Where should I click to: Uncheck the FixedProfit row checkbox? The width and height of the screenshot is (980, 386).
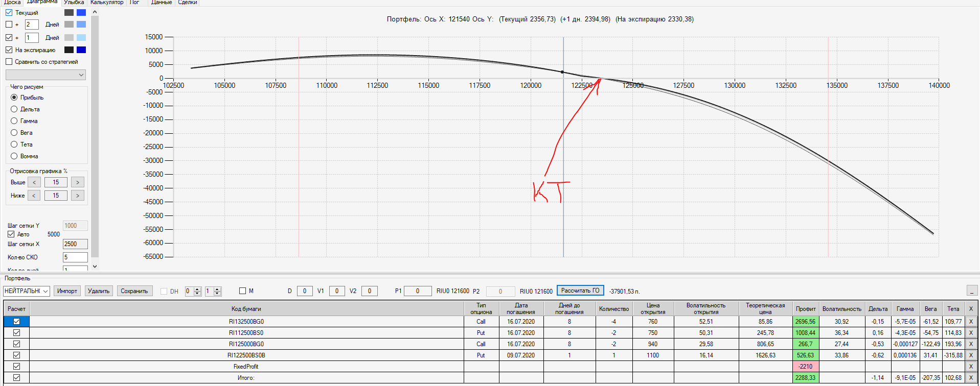coord(16,367)
